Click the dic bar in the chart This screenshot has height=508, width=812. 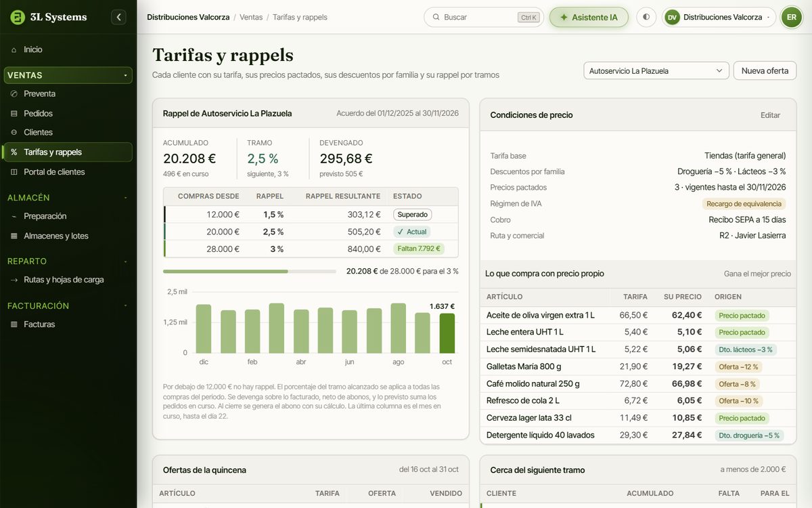[x=204, y=329]
